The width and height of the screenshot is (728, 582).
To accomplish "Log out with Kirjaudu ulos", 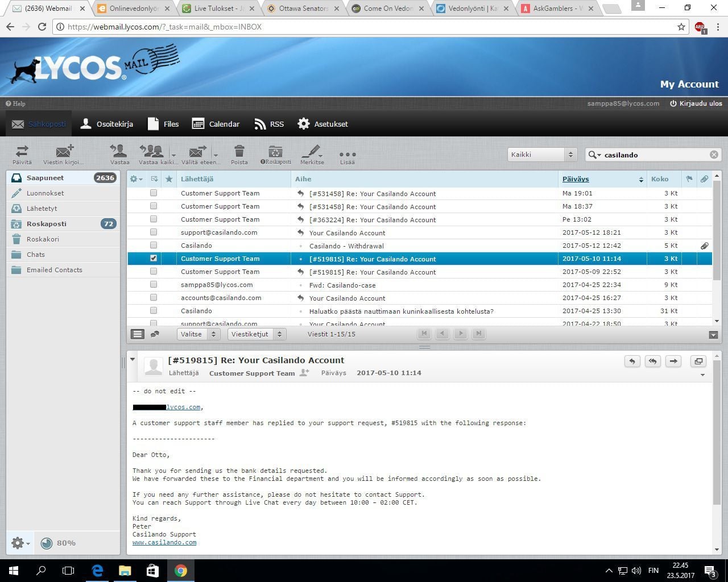I will 696,103.
